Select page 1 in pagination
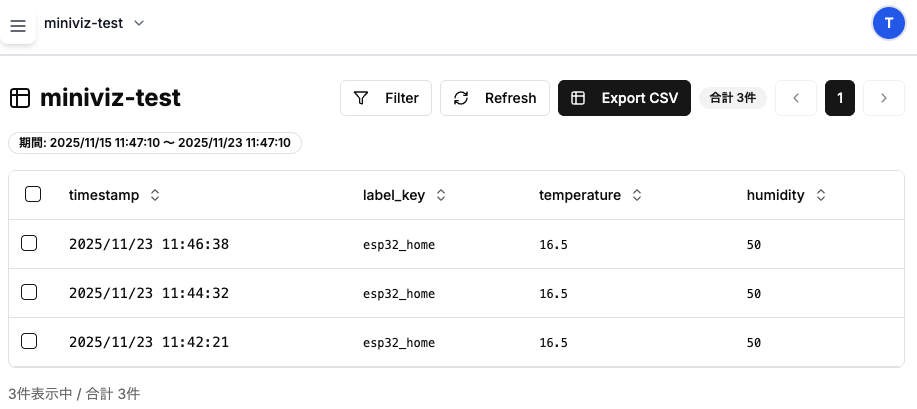The height and width of the screenshot is (409, 917). pos(840,98)
